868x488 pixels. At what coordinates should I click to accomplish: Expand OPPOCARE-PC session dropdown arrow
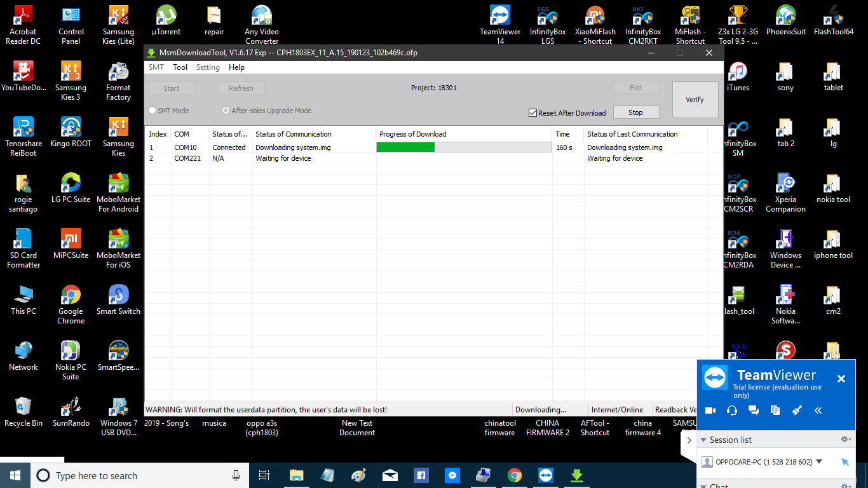click(x=819, y=462)
